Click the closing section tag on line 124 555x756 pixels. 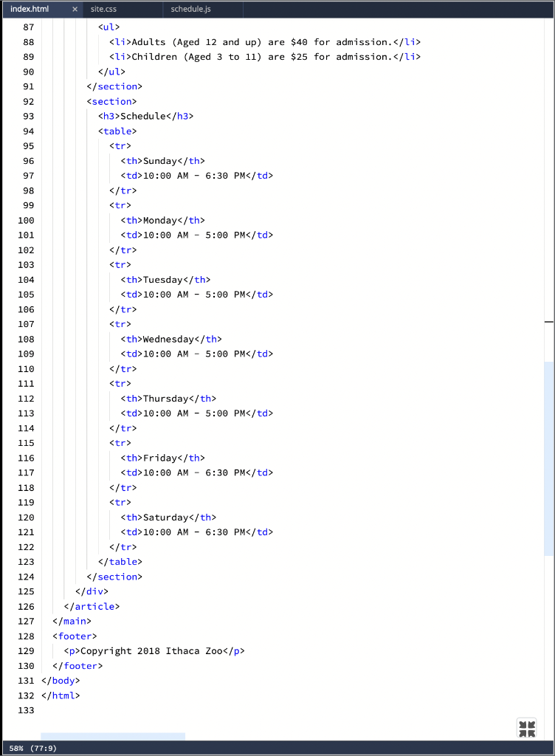coord(114,577)
